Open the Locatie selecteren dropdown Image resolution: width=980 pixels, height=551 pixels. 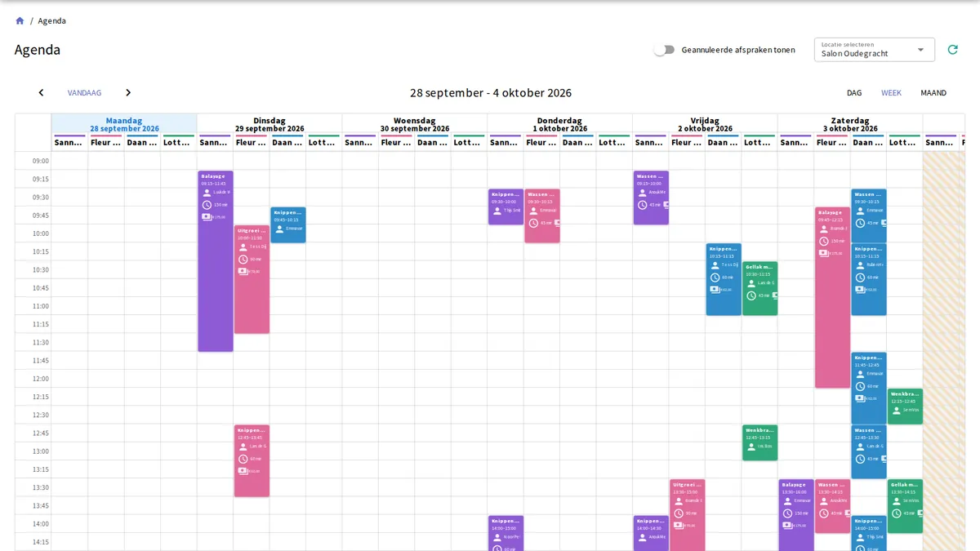pos(875,50)
